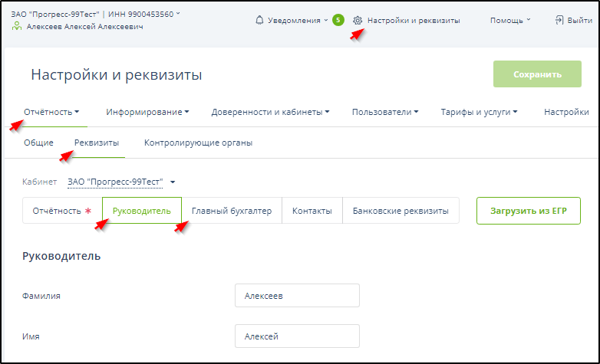Click the Фамилия input field

coord(297,295)
